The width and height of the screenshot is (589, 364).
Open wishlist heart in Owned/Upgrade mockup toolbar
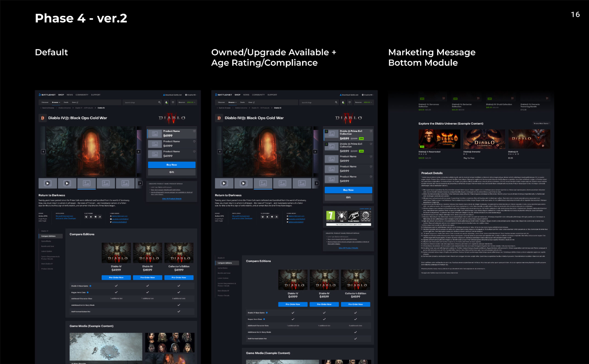(x=349, y=102)
